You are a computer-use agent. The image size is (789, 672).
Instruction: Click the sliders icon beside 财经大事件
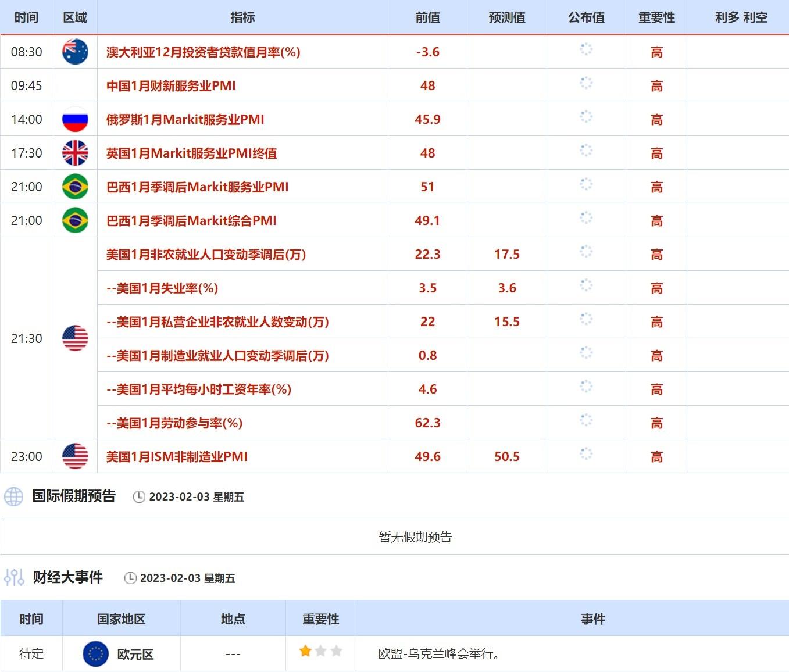[x=14, y=577]
